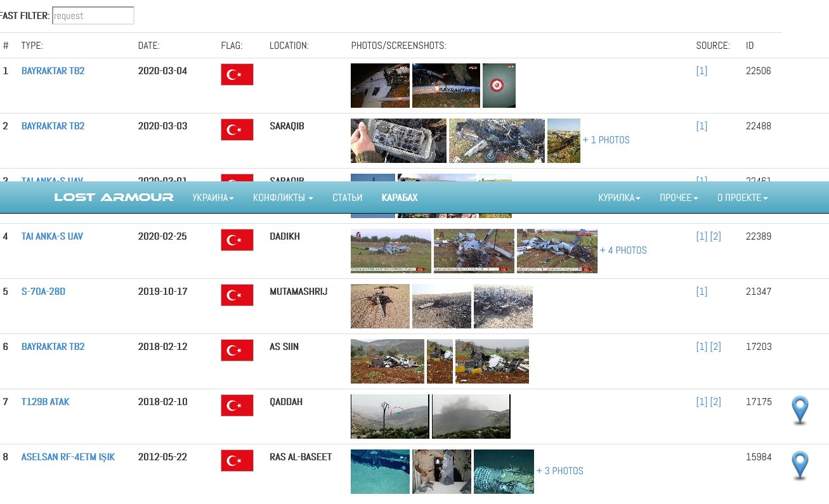829x504 pixels.
Task: Focus the Fast Filter input field
Action: (93, 16)
